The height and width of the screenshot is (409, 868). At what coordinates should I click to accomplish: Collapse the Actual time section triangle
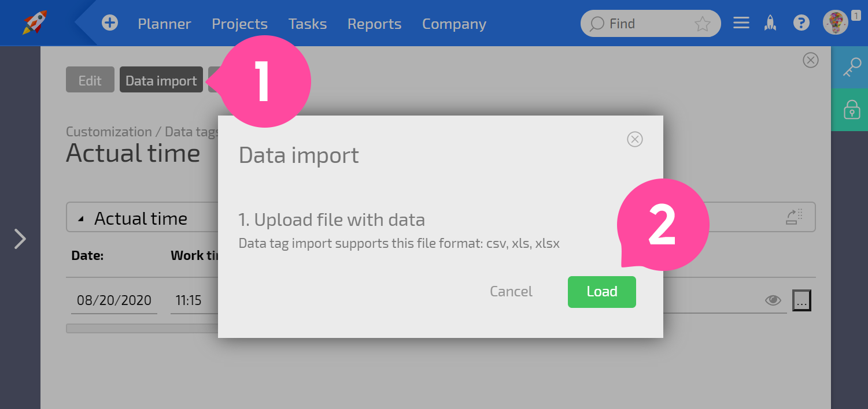coord(81,219)
